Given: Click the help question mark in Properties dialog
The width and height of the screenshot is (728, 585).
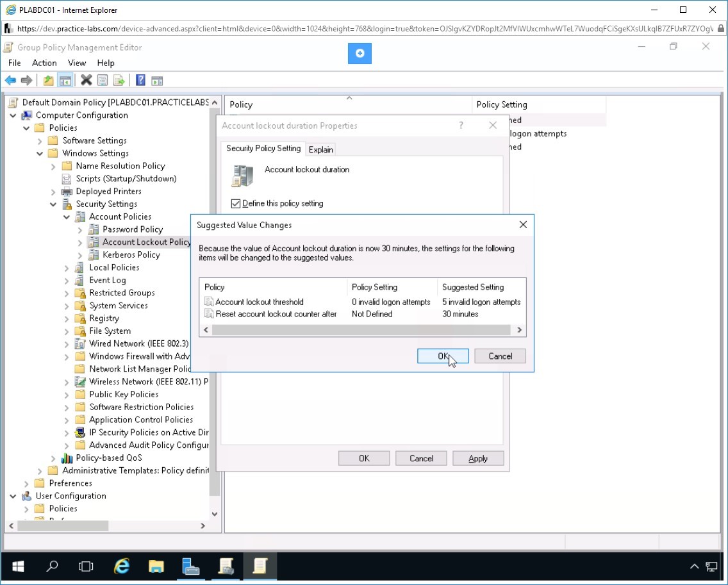Looking at the screenshot, I should click(x=461, y=126).
